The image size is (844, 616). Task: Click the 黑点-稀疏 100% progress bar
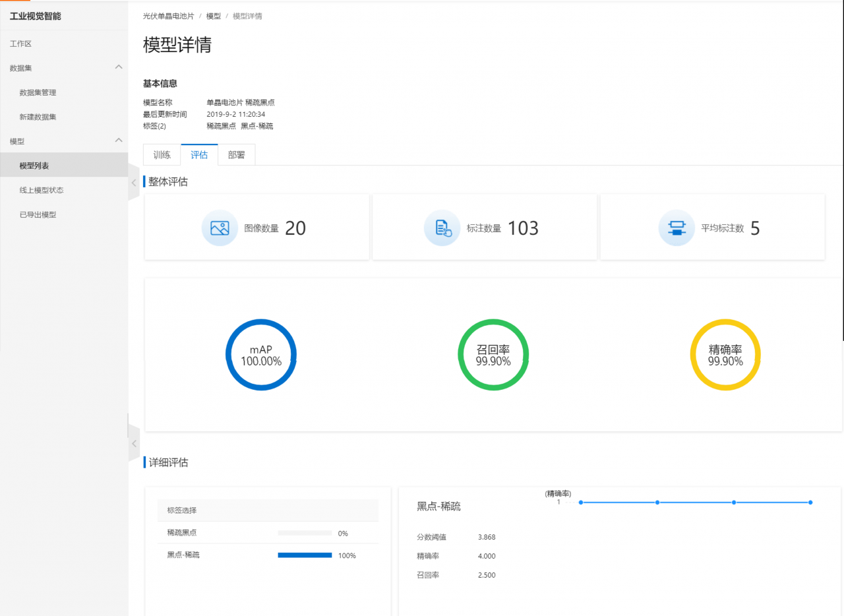pyautogui.click(x=305, y=555)
